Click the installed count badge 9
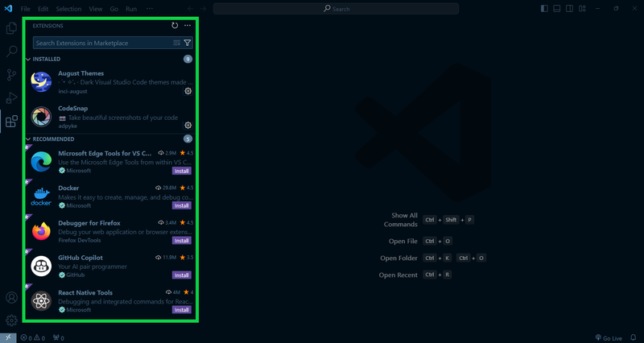The image size is (644, 343). click(188, 59)
